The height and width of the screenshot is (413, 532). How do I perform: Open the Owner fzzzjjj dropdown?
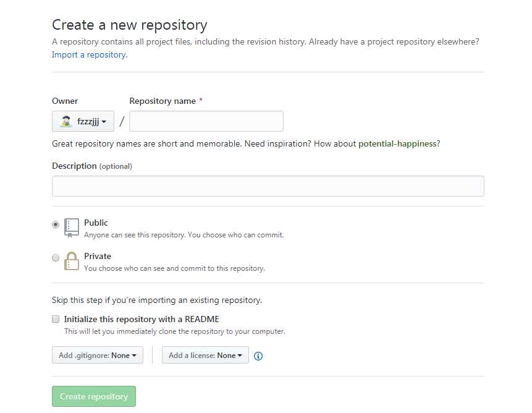coord(83,121)
